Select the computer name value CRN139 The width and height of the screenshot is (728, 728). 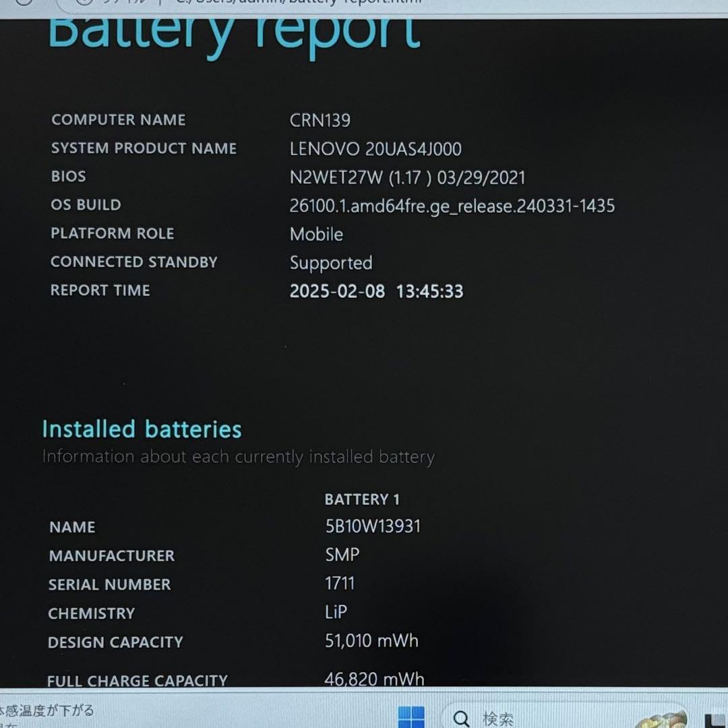click(x=320, y=121)
